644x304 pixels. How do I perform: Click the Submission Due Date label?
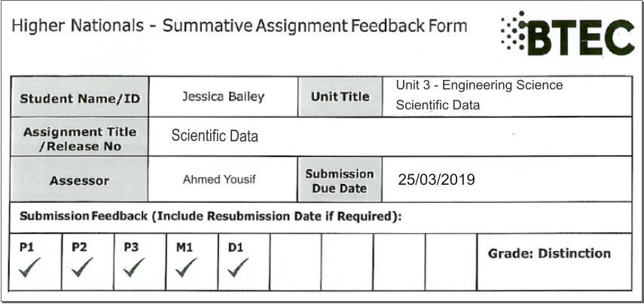(339, 181)
